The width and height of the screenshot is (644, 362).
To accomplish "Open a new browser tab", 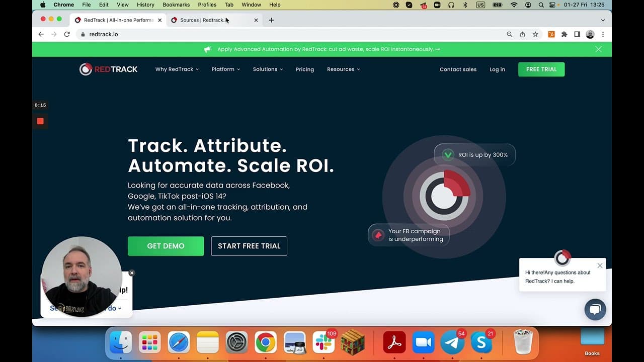I will click(x=271, y=20).
